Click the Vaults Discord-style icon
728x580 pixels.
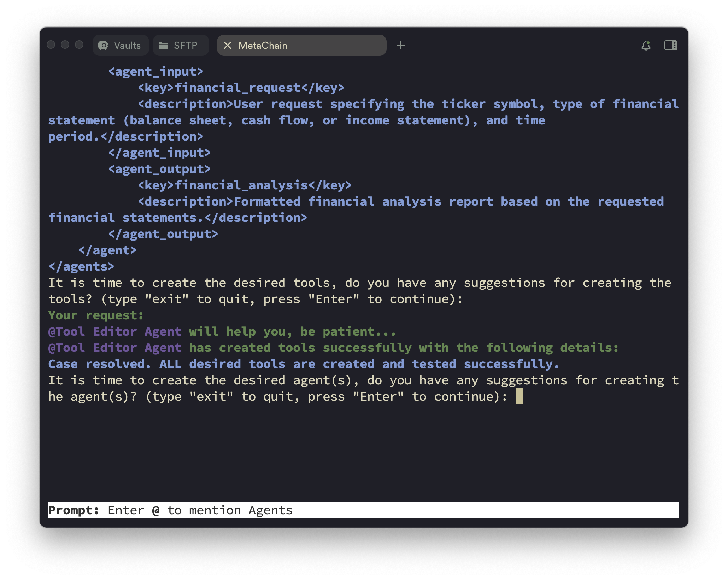pyautogui.click(x=103, y=45)
